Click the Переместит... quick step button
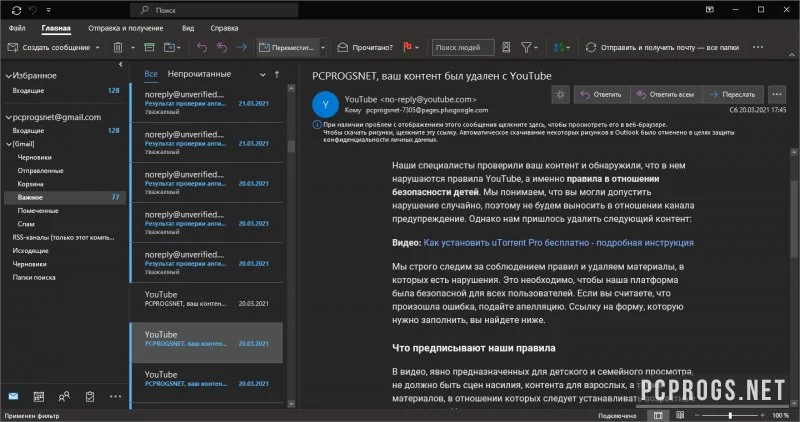 (x=287, y=47)
